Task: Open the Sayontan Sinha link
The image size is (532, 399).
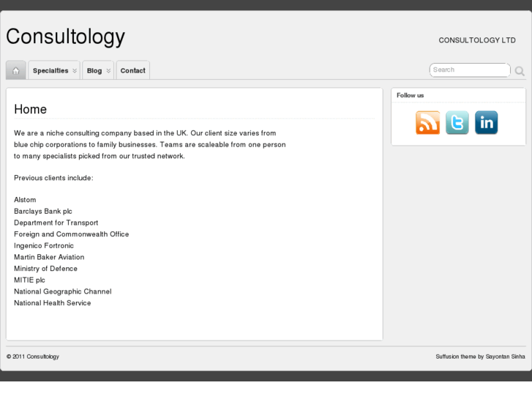Action: [505, 357]
